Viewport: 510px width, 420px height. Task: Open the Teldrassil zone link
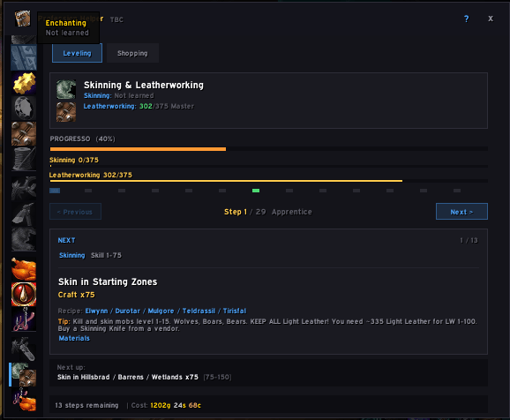pyautogui.click(x=199, y=311)
